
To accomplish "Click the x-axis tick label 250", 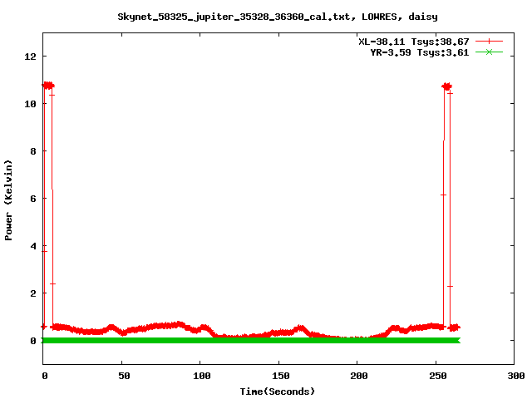I will pyautogui.click(x=437, y=376).
